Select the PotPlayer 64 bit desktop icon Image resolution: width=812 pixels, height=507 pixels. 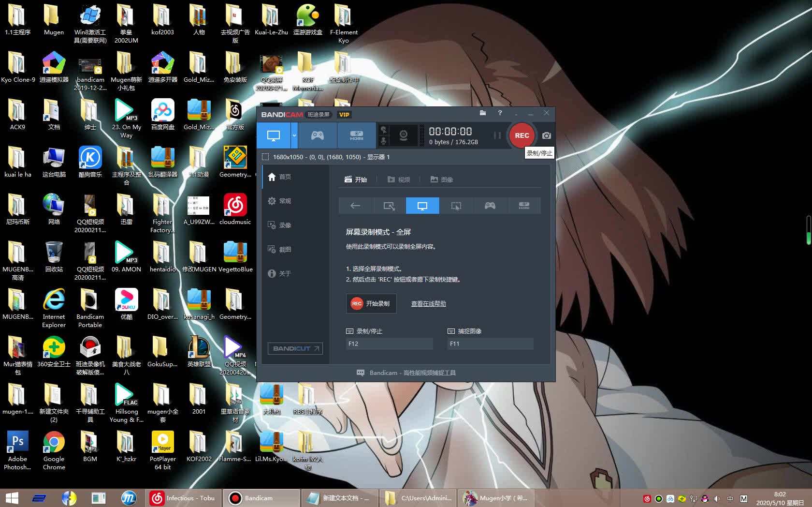coord(163,450)
